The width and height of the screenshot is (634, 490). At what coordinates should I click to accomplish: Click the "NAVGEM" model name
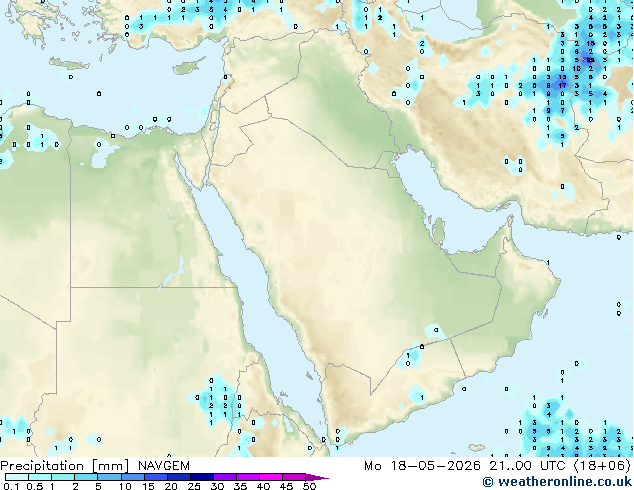click(164, 466)
